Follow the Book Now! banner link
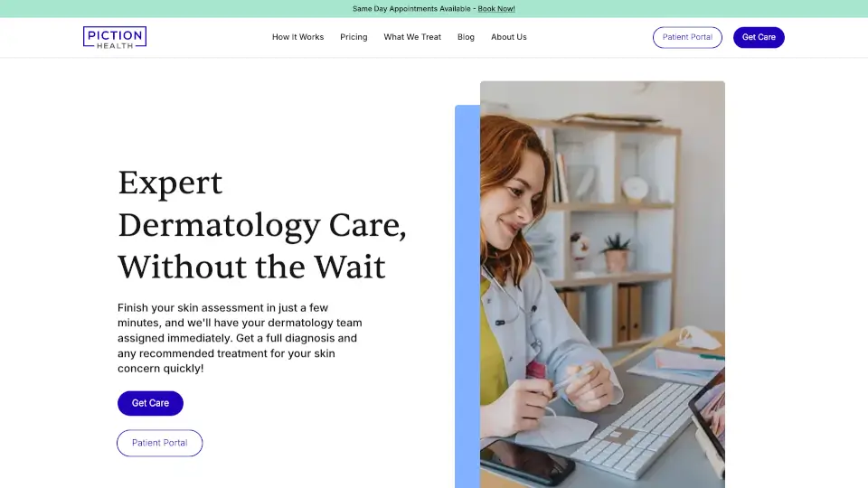Viewport: 868px width, 488px height. (x=496, y=9)
